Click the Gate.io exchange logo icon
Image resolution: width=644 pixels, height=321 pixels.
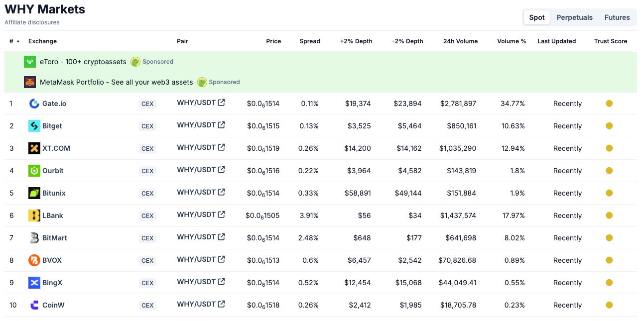[34, 104]
